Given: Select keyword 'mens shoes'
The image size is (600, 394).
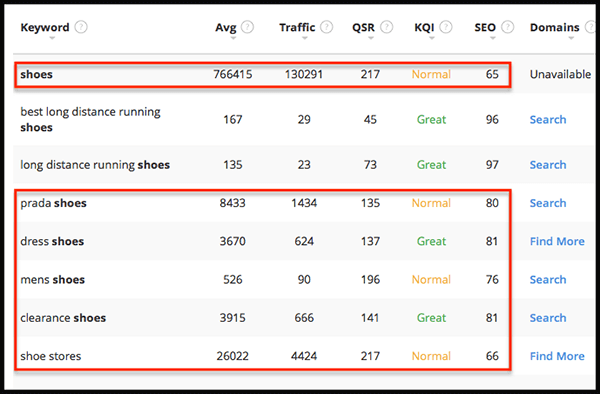Looking at the screenshot, I should click(52, 280).
